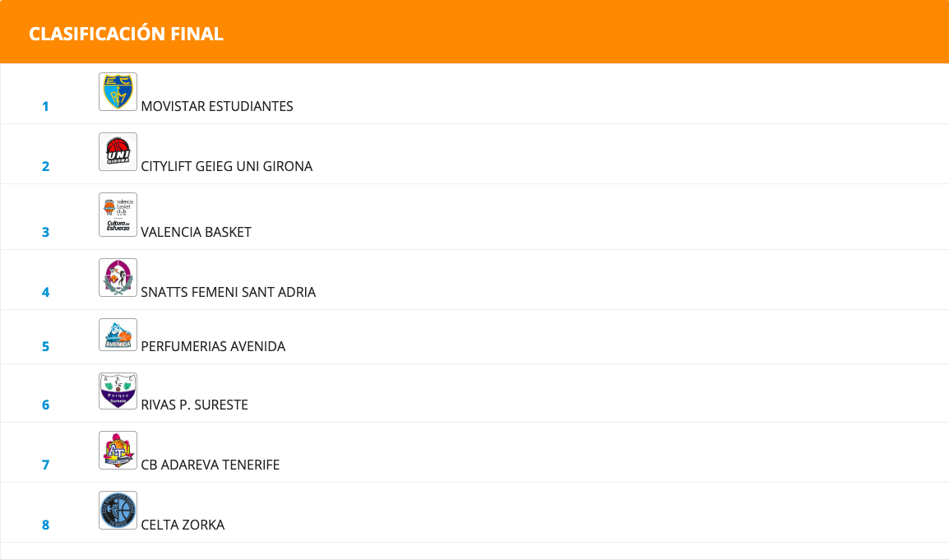The height and width of the screenshot is (560, 949).
Task: Click the Perfumerias Avenida team logo
Action: [x=118, y=335]
